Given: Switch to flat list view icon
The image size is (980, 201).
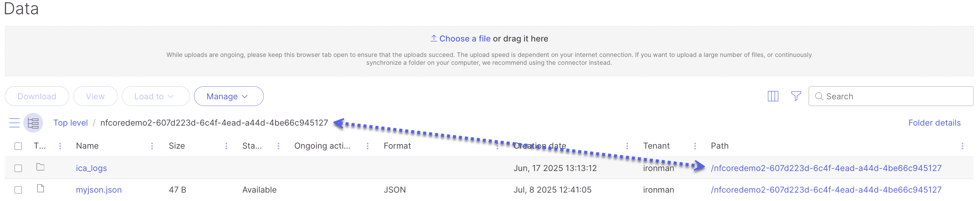Looking at the screenshot, I should click(x=15, y=123).
